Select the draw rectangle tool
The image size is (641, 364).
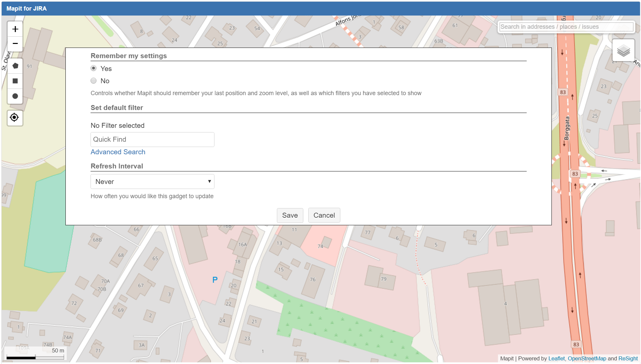pos(15,81)
